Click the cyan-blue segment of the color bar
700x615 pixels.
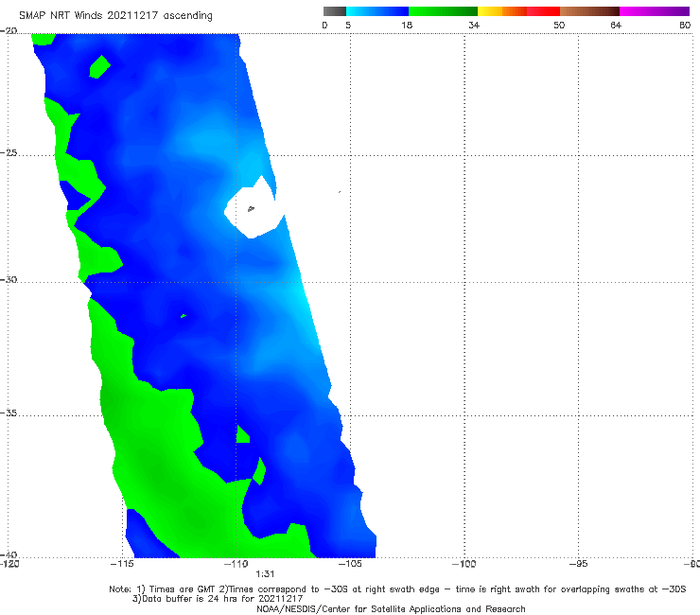pyautogui.click(x=377, y=11)
